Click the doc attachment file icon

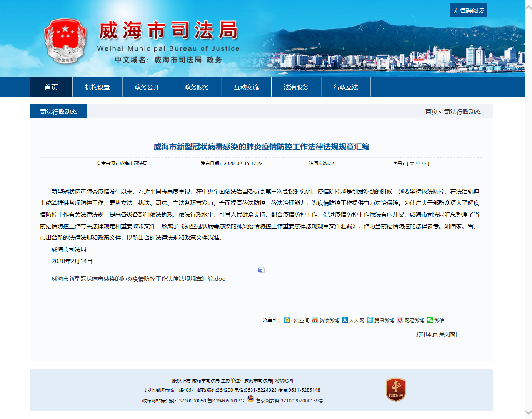point(261,270)
